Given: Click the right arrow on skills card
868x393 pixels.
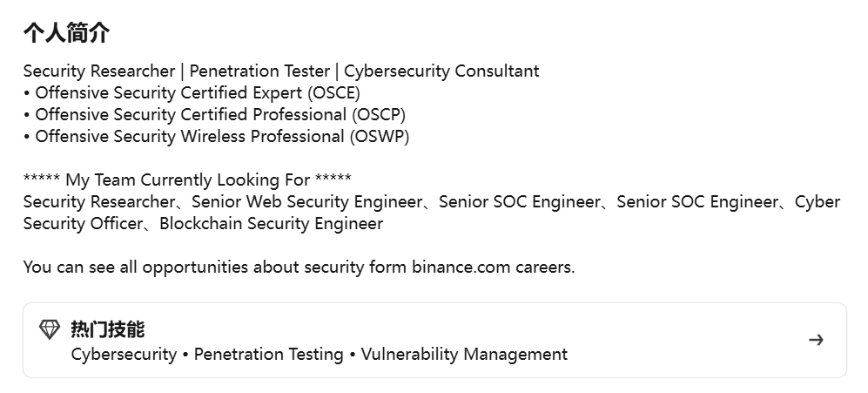Looking at the screenshot, I should tap(816, 340).
